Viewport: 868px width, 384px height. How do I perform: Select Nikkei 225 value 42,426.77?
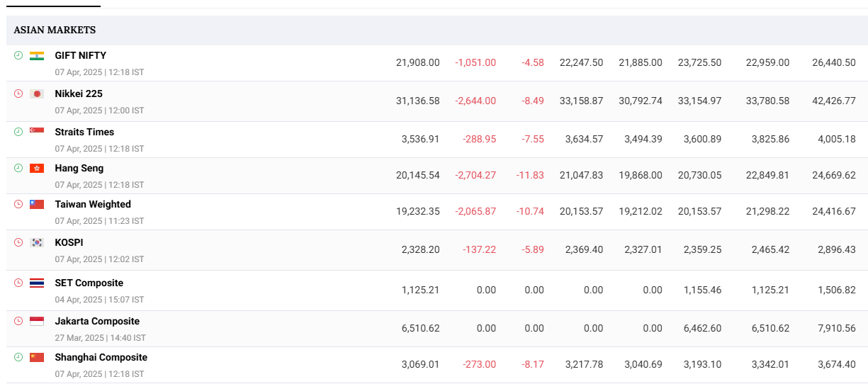[x=834, y=101]
